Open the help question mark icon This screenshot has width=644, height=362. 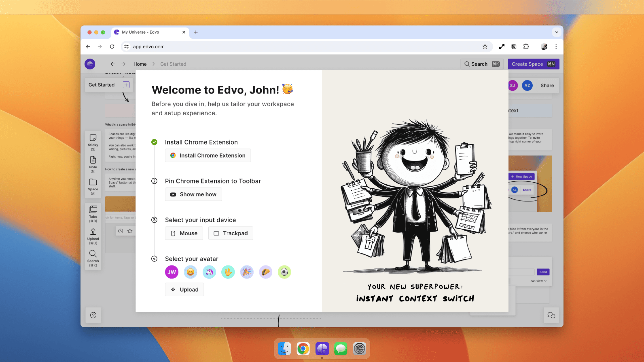coord(93,315)
